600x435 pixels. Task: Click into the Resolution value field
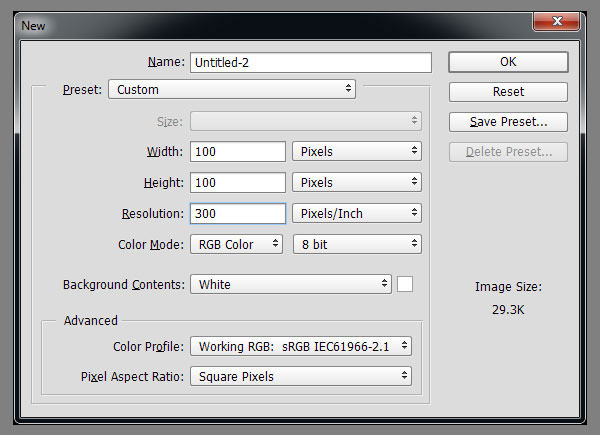[238, 213]
